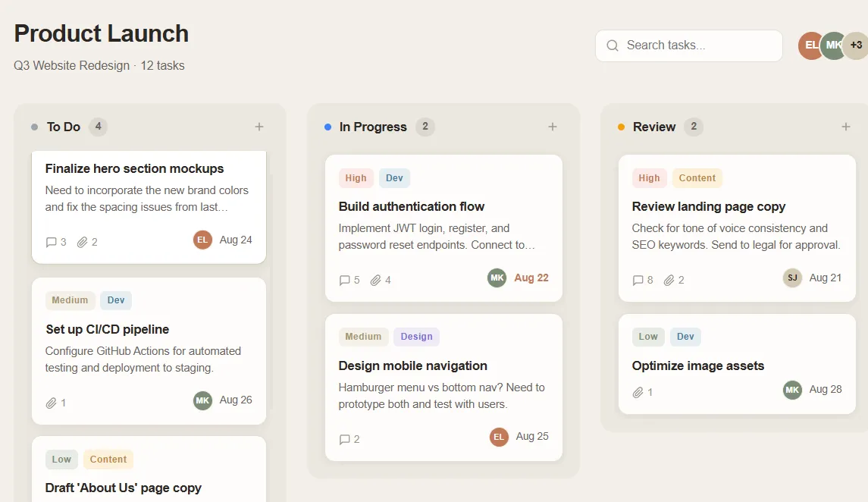This screenshot has height=502, width=868.
Task: Select the In Progress column header
Action: coord(373,127)
